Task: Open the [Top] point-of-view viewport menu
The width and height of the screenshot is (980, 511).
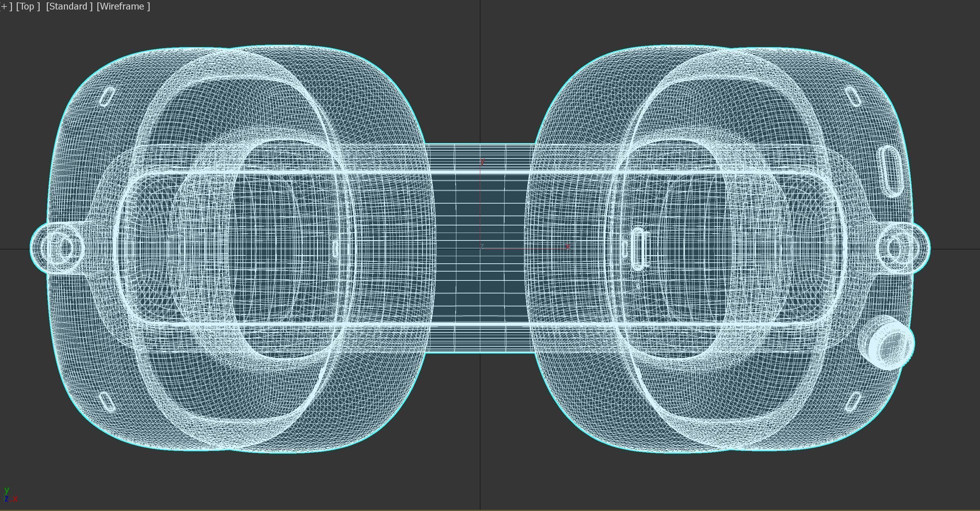Action: coord(28,6)
